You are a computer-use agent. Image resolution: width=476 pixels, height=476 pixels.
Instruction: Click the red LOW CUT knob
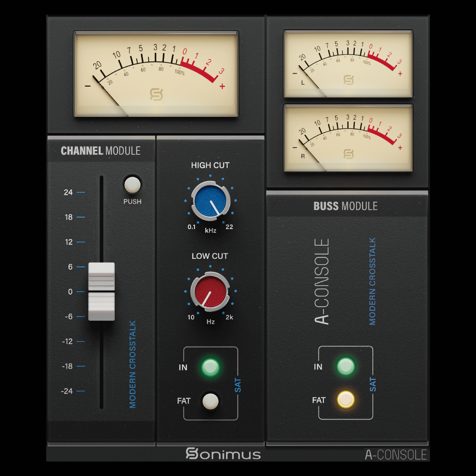[x=210, y=292]
